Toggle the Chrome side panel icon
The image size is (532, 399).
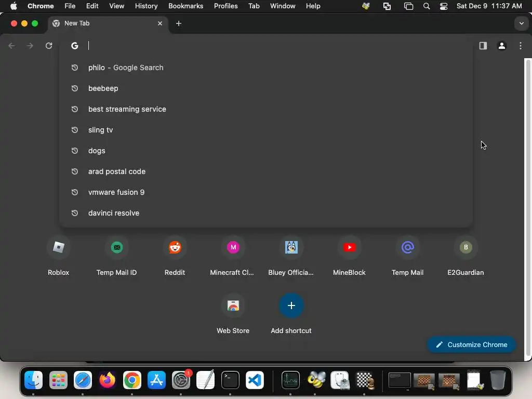(483, 46)
